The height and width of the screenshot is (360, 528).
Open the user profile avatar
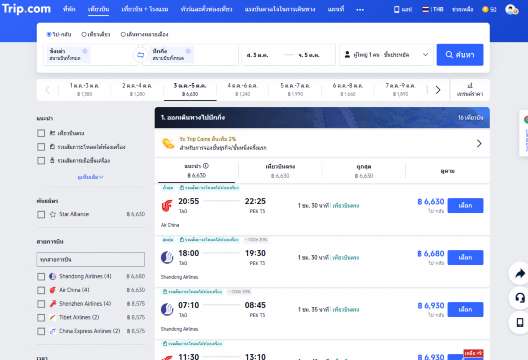(x=512, y=9)
